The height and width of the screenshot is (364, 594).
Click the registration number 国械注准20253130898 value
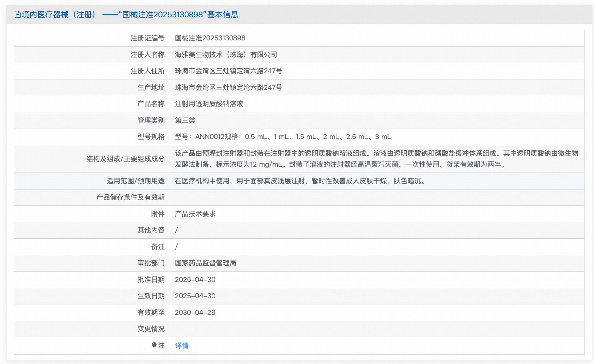pos(210,38)
